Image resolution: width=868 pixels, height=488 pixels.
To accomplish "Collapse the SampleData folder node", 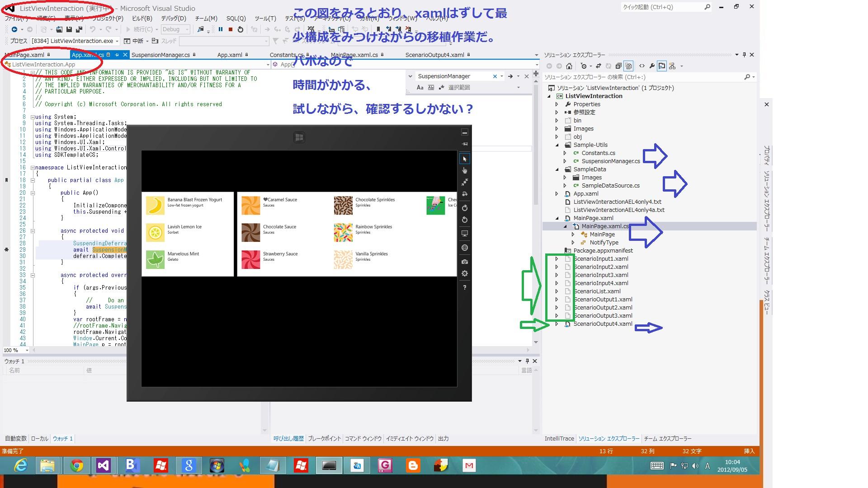I will (557, 169).
